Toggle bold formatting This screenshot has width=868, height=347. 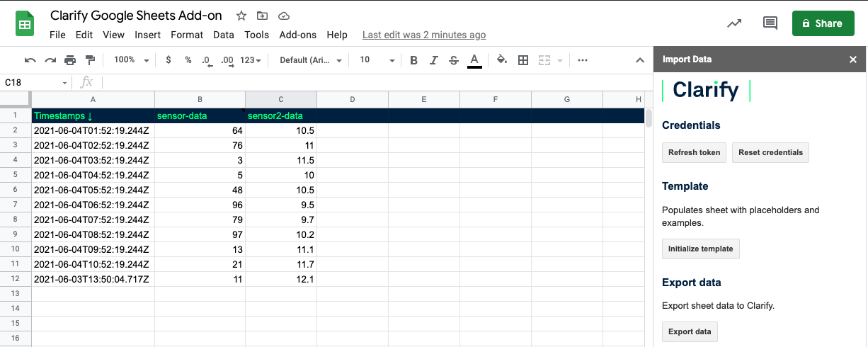(414, 60)
